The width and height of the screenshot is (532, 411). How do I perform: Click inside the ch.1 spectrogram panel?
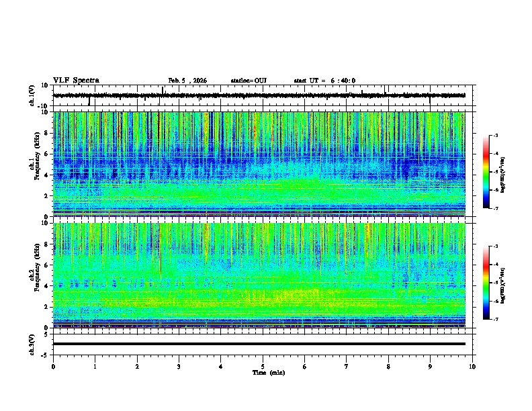[259, 164]
